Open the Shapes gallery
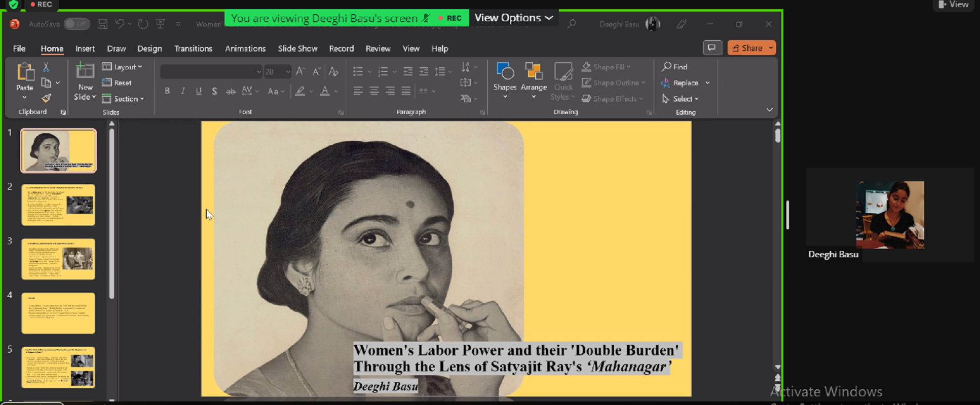This screenshot has width=980, height=405. click(x=505, y=72)
